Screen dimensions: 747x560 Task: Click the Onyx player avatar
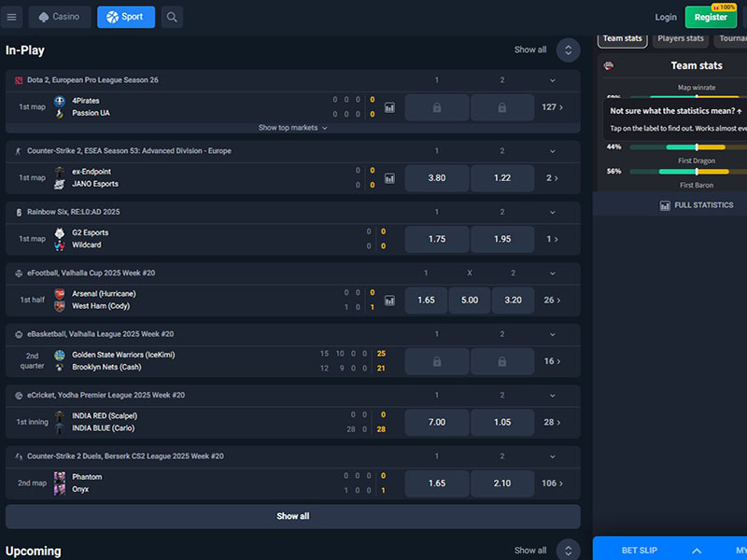[x=60, y=489]
